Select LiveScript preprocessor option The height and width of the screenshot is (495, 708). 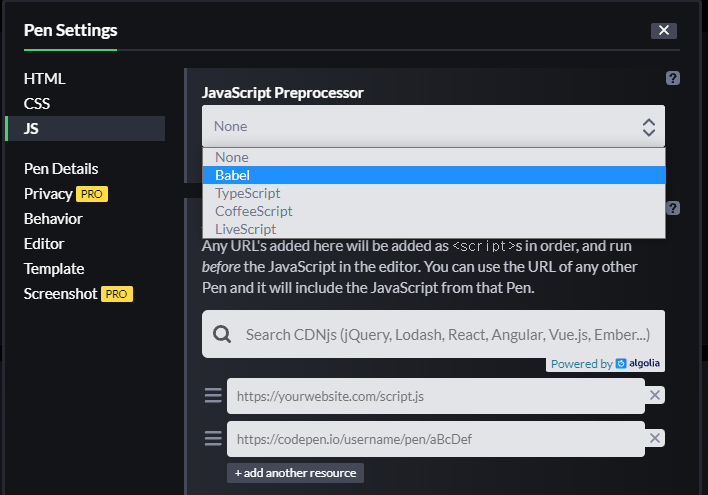pyautogui.click(x=433, y=229)
